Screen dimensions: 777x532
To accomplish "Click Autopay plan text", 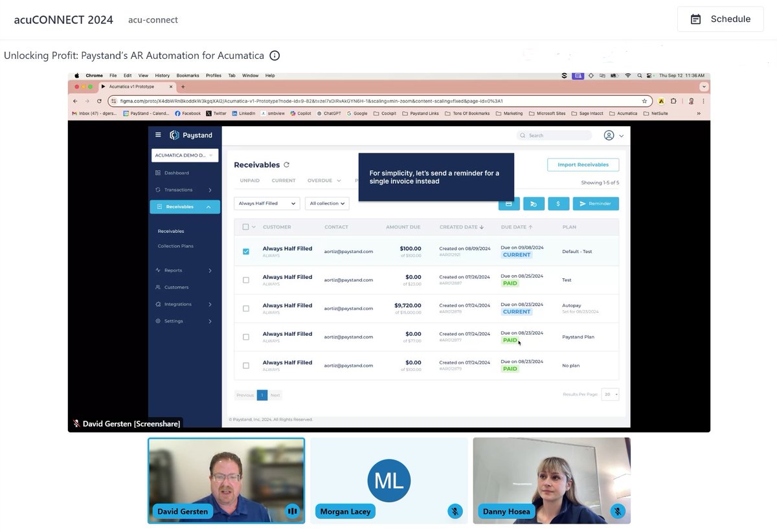I will point(571,305).
